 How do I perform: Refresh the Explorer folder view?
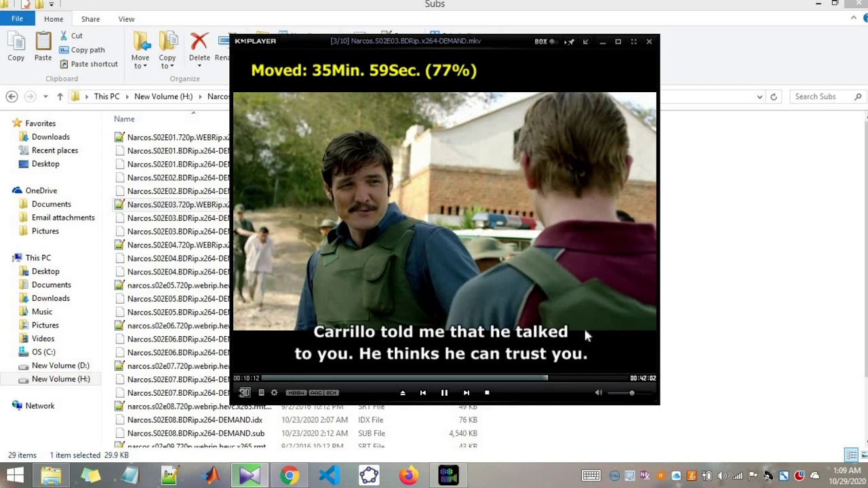pos(773,97)
